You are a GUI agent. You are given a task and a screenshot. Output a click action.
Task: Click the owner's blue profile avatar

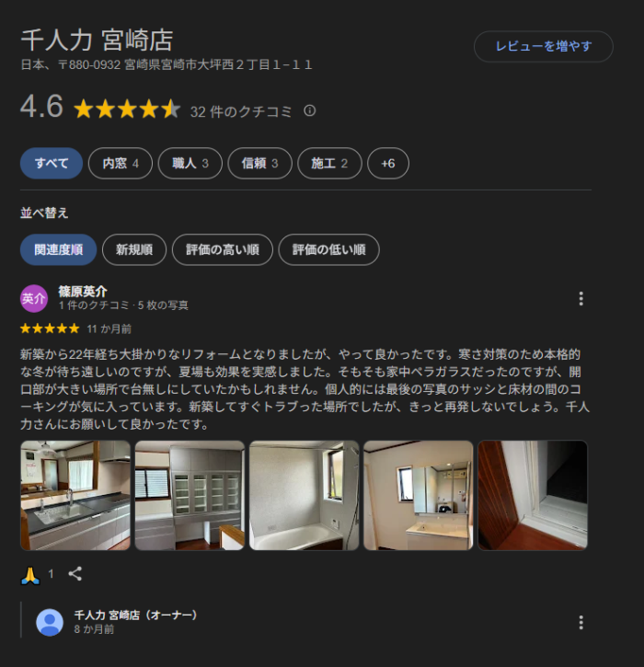pyautogui.click(x=50, y=622)
